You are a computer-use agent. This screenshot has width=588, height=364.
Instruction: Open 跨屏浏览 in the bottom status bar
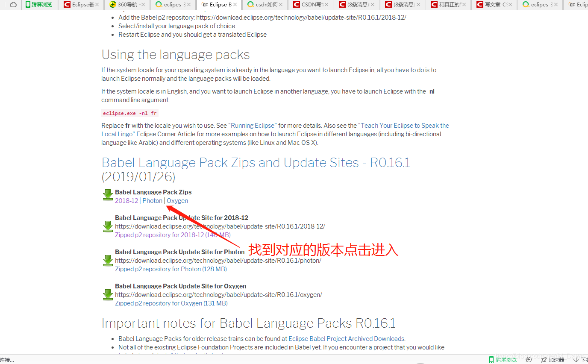(503, 360)
